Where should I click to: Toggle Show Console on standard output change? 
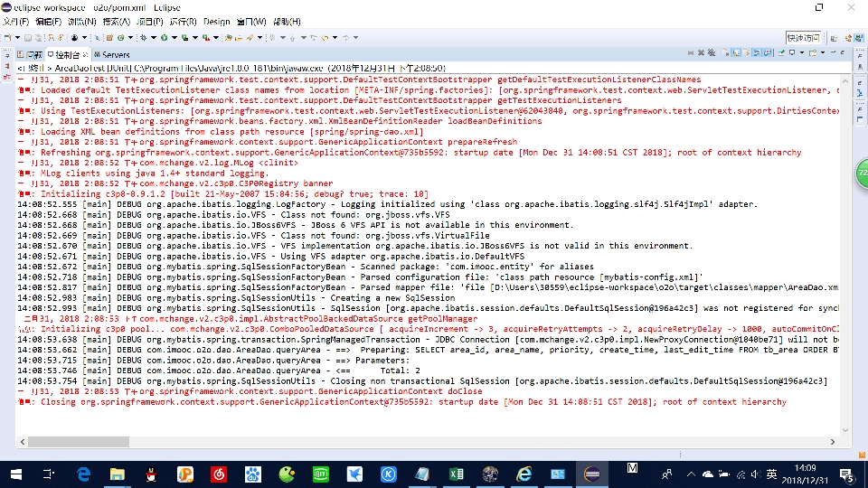[757, 52]
